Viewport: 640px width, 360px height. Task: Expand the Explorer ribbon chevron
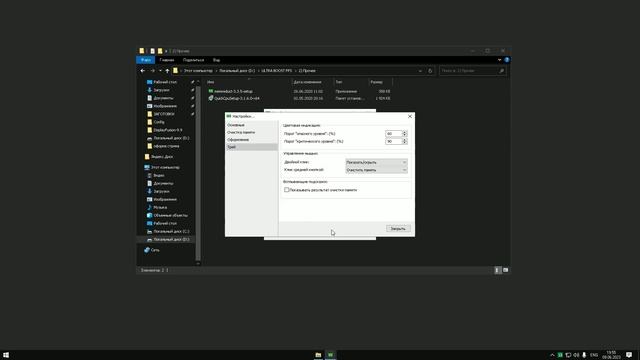pyautogui.click(x=499, y=60)
